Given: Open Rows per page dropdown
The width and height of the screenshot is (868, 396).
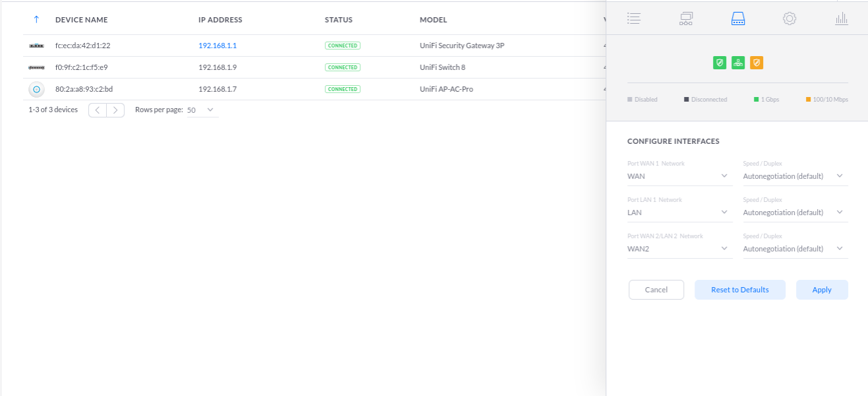Looking at the screenshot, I should [201, 110].
